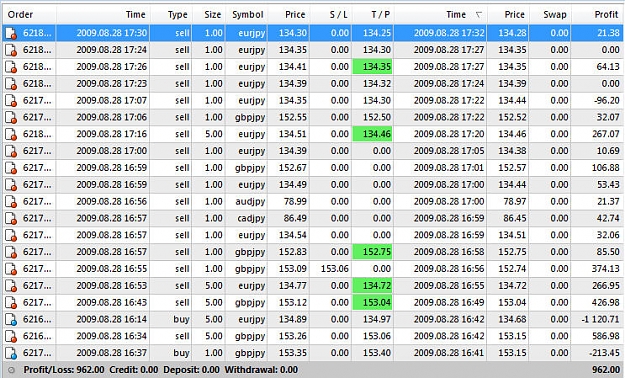The image size is (625, 378).
Task: Click the cadjpy symbol cell
Action: pyautogui.click(x=250, y=219)
